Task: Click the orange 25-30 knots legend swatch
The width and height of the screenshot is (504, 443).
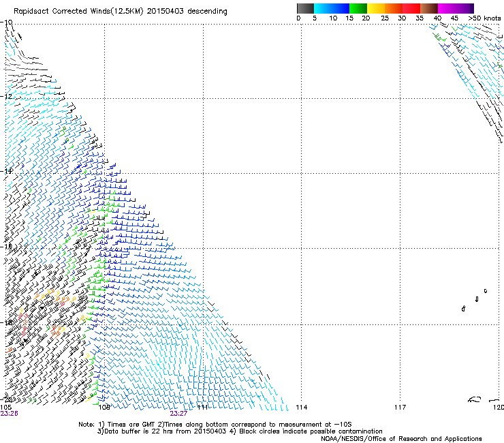Action: pos(394,8)
